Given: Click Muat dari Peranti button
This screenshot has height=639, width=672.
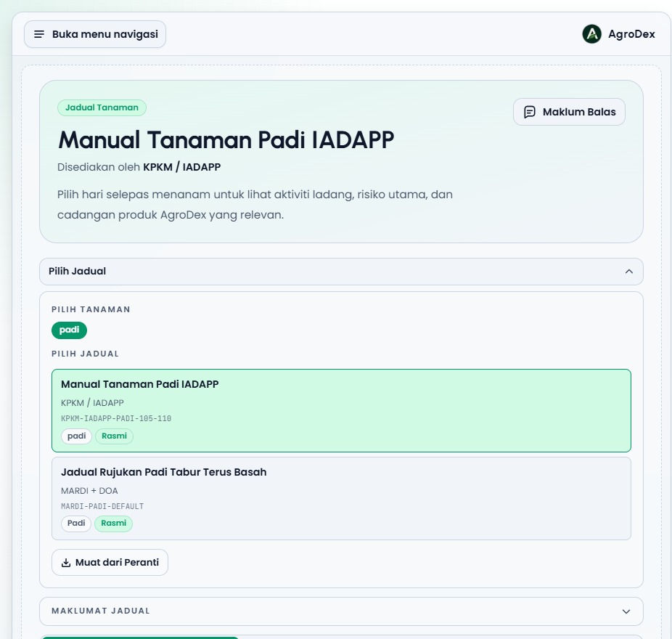Looking at the screenshot, I should click(110, 562).
